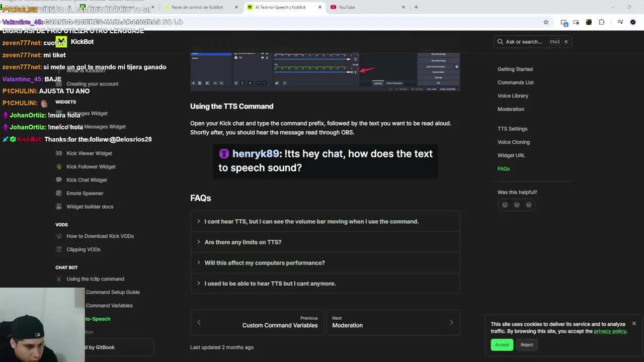Close the Panel de control de KickBot tab
This screenshot has width=644, height=362.
(236, 7)
